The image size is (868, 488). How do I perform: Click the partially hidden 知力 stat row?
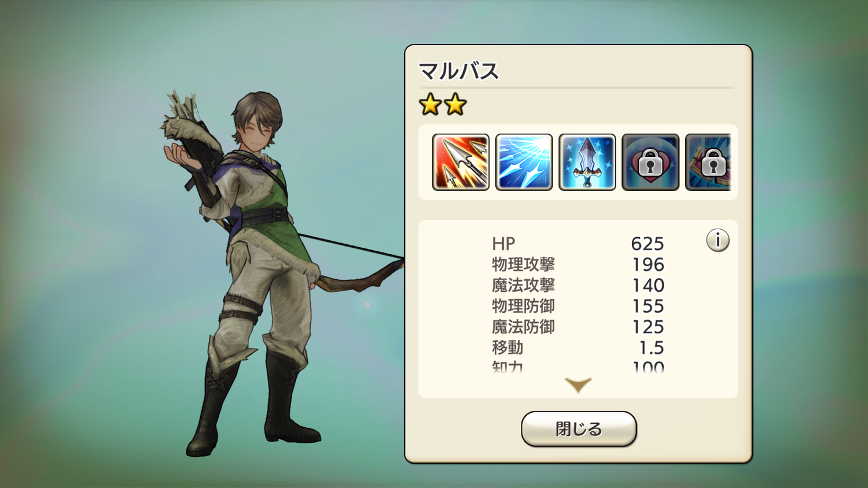578,366
